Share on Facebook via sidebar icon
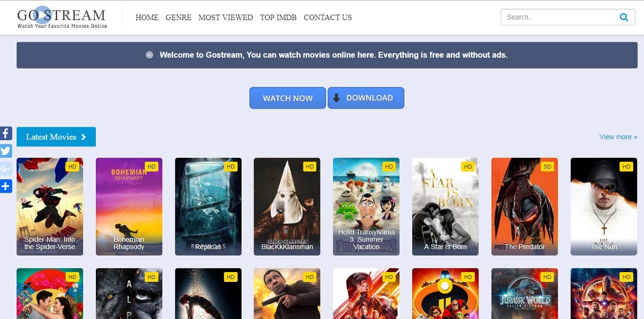The image size is (644, 319). tap(6, 133)
